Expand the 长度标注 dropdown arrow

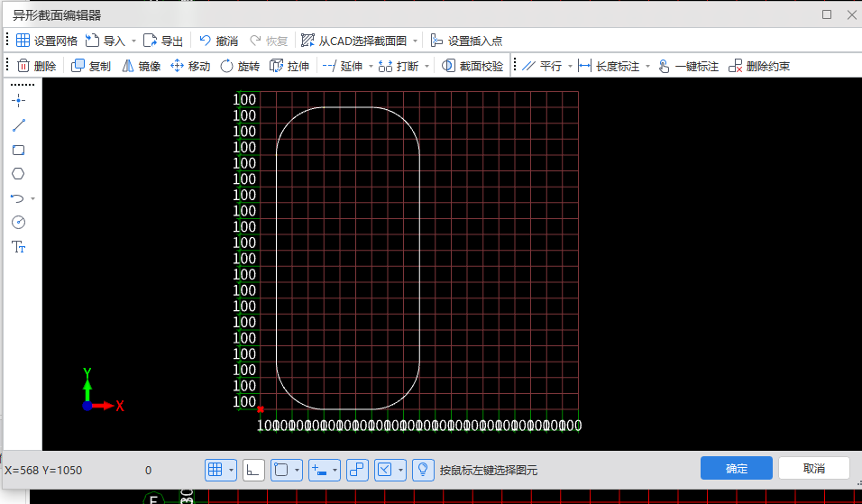[647, 67]
